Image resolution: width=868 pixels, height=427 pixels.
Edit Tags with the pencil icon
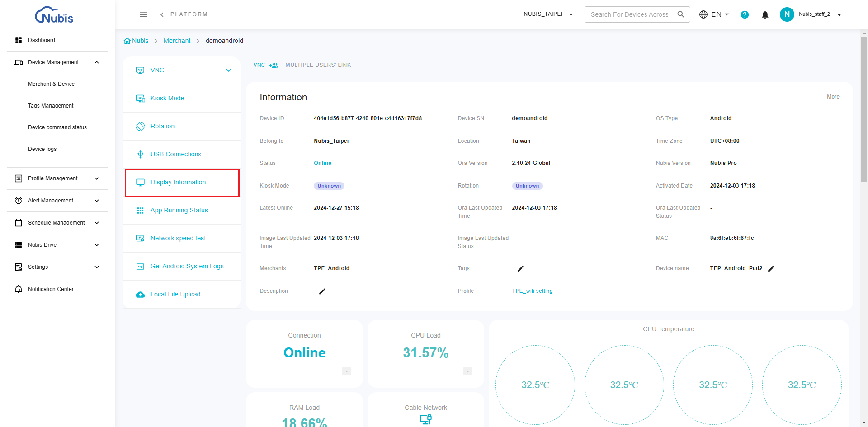520,268
